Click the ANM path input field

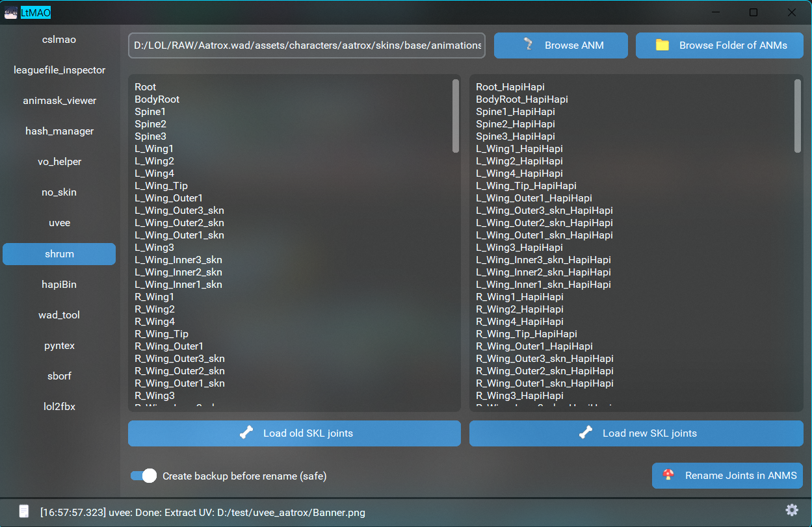coord(307,45)
